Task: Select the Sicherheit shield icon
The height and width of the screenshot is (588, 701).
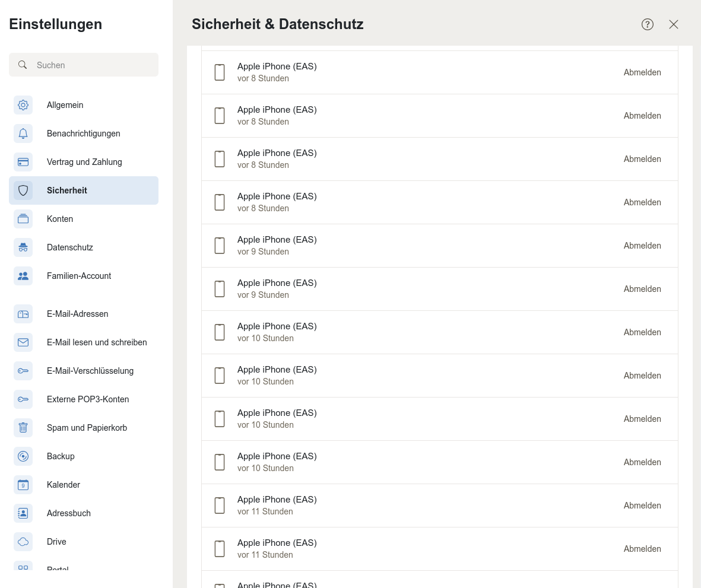Action: [23, 190]
